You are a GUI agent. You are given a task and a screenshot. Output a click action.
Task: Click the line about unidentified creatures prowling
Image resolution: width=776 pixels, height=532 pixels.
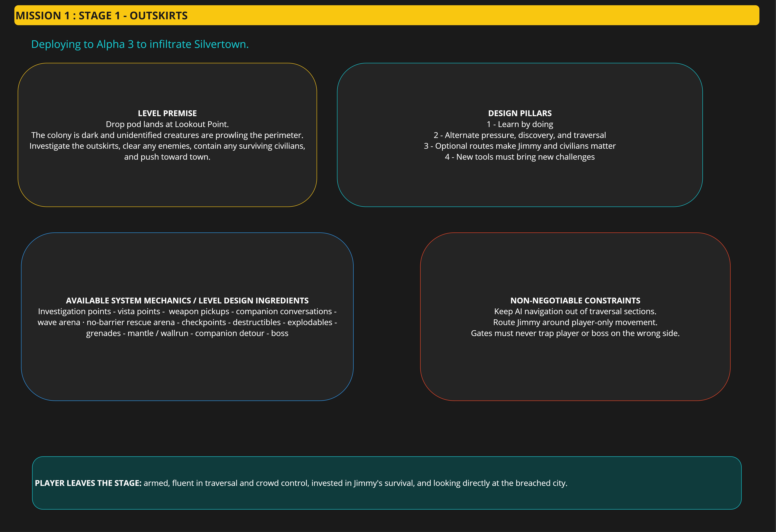pos(167,135)
